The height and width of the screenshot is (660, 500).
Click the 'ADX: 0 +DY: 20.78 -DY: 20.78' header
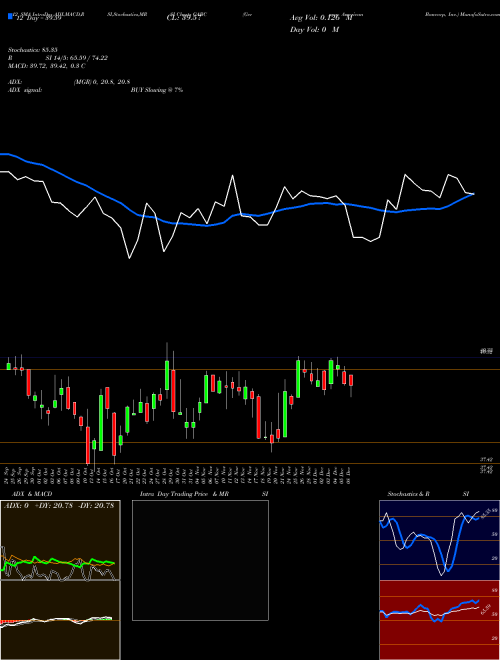tap(59, 506)
